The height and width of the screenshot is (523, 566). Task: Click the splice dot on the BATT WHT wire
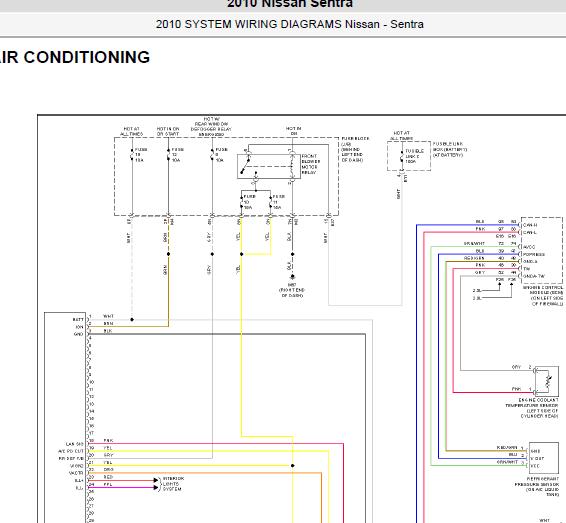pos(132,320)
